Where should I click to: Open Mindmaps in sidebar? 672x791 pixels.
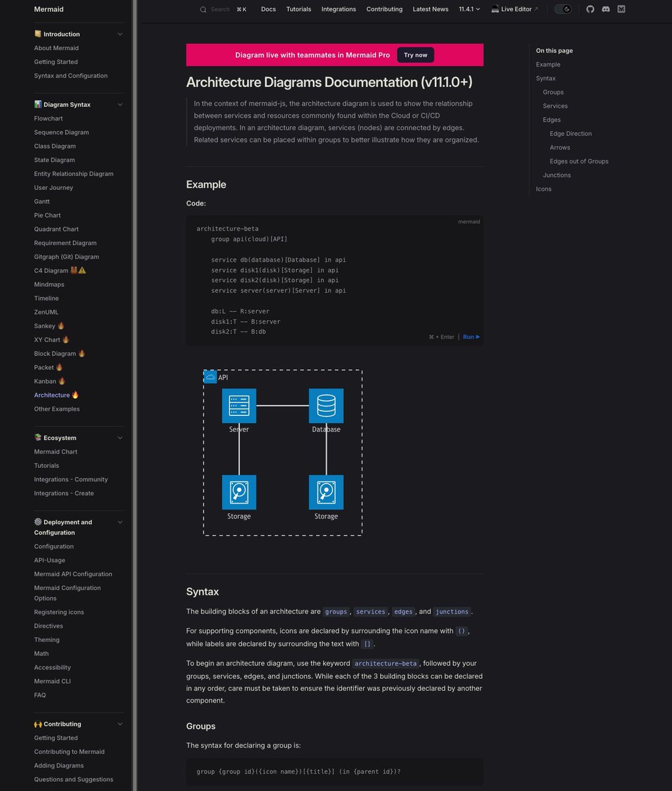49,285
